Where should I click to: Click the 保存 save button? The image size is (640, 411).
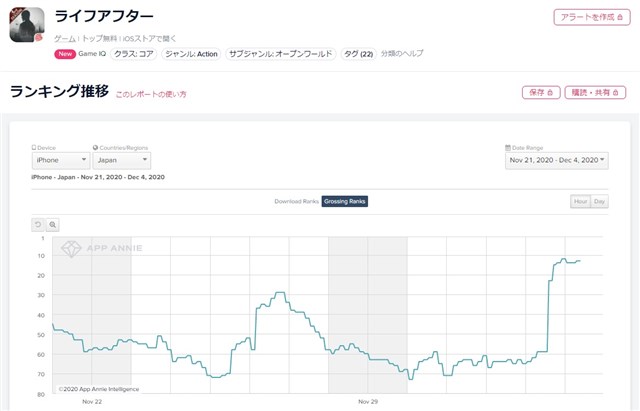coord(540,92)
